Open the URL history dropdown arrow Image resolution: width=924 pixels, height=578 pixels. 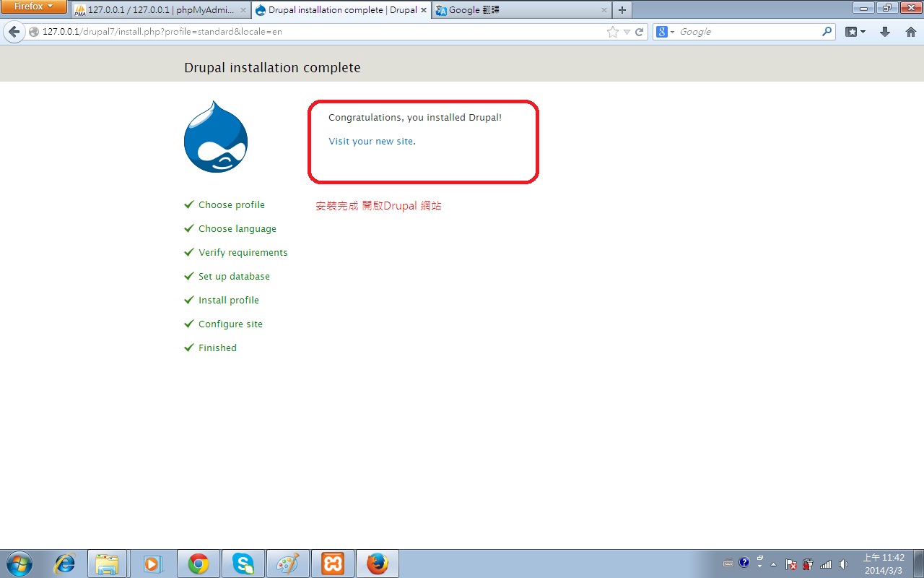tap(627, 32)
